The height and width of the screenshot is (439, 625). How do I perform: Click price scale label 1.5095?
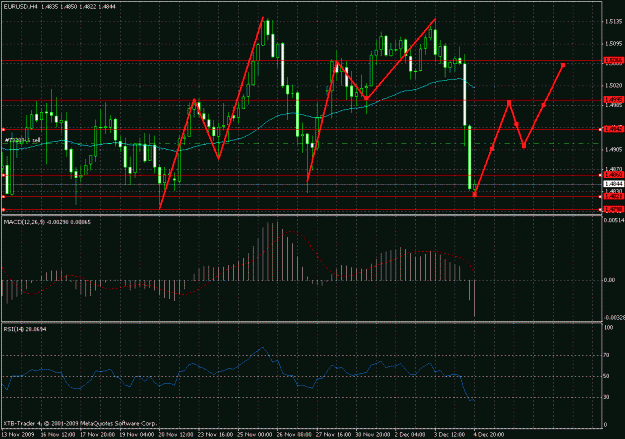613,44
